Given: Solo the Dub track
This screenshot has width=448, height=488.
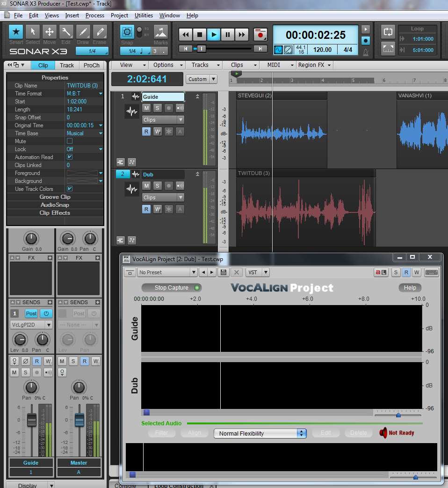Looking at the screenshot, I should (x=158, y=186).
